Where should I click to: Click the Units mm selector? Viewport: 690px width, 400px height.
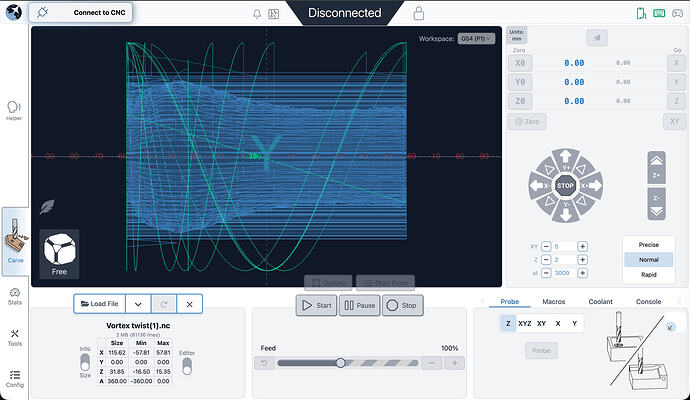(518, 36)
